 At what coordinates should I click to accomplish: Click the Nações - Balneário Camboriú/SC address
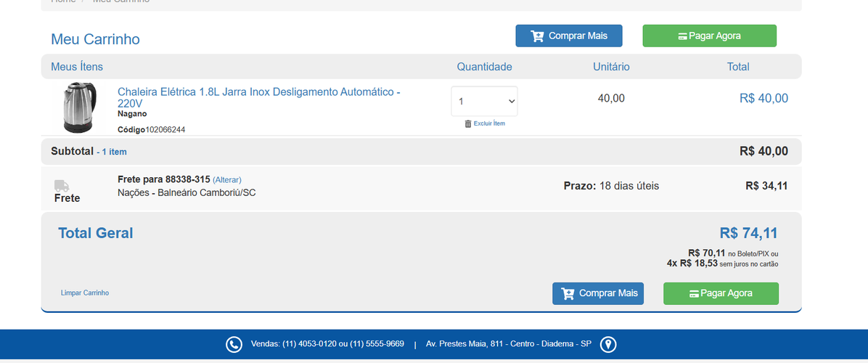(187, 192)
